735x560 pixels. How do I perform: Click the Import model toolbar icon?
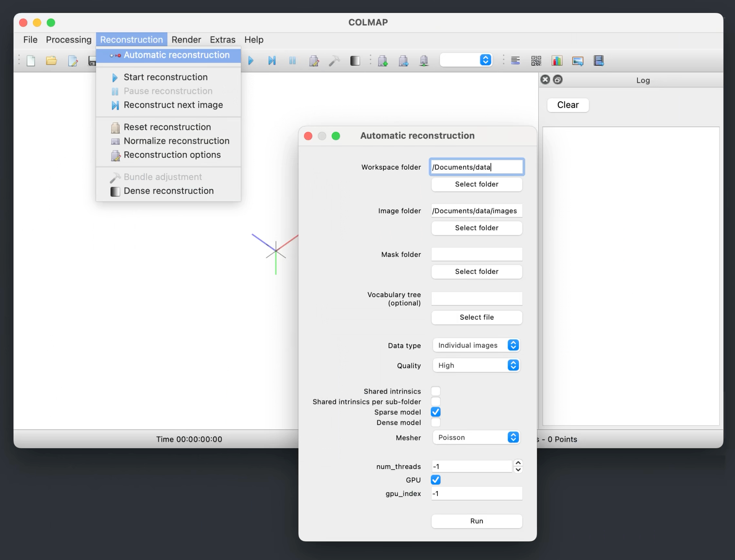coord(383,61)
